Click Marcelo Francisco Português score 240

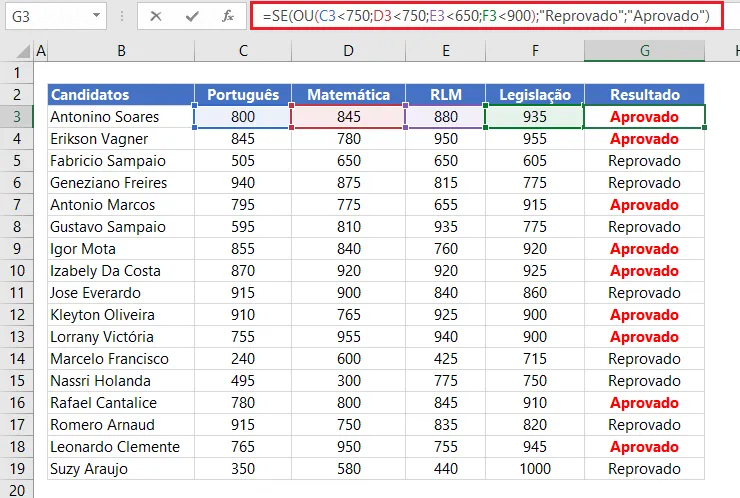point(243,358)
